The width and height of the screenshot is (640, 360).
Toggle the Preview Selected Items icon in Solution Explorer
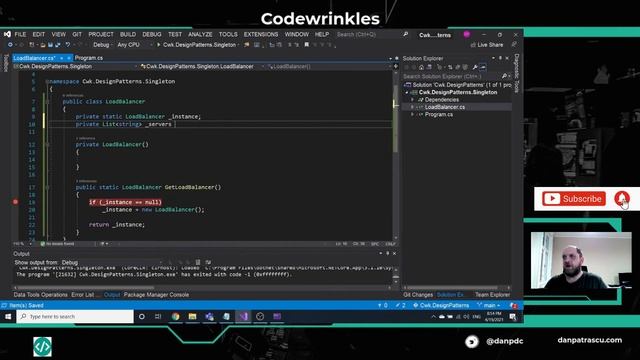click(483, 67)
